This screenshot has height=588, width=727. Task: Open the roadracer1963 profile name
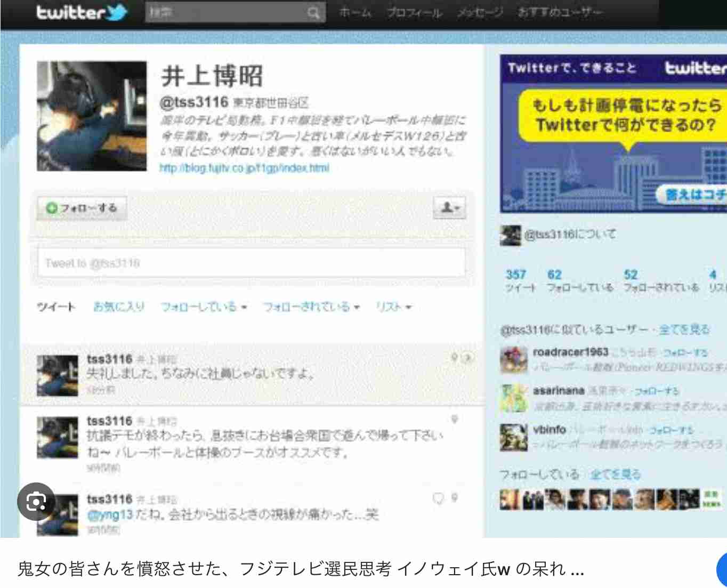[x=570, y=352]
